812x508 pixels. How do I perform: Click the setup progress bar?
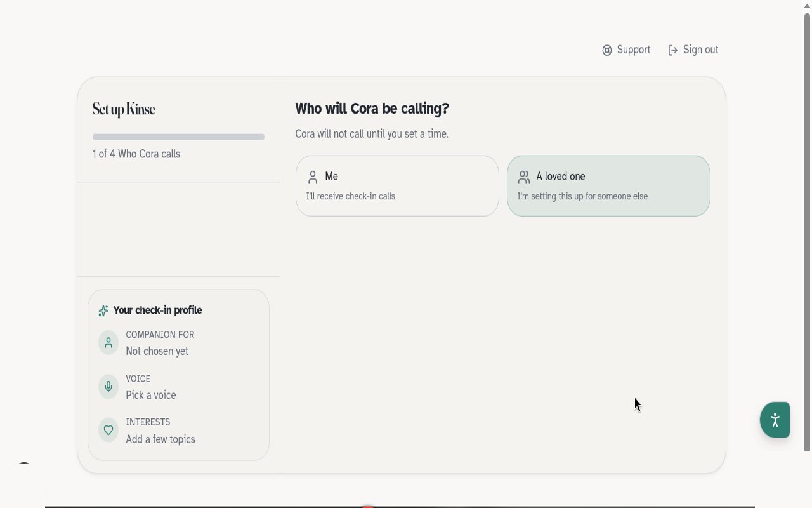pyautogui.click(x=178, y=137)
